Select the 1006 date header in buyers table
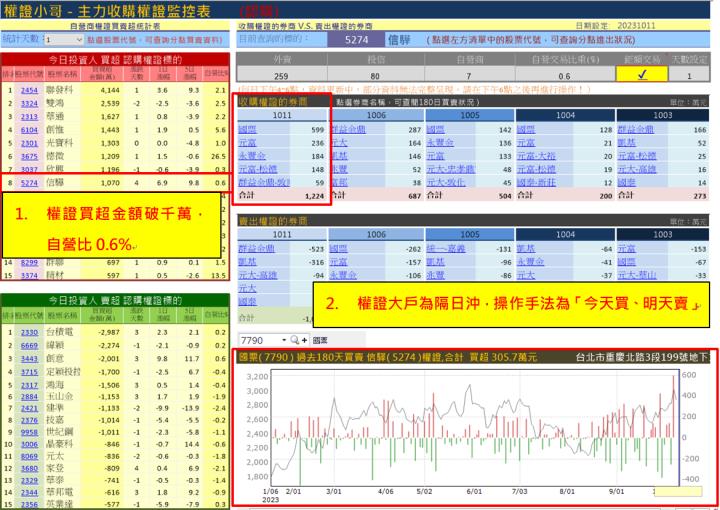 coord(376,115)
